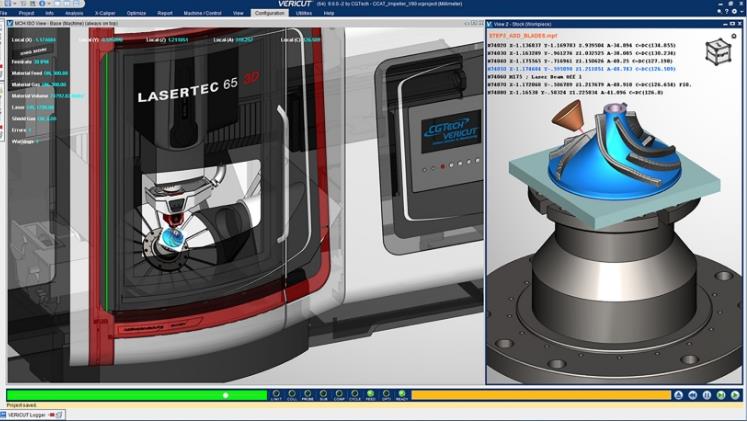Click View 2 window VERICUT icon
The image size is (747, 422).
(x=490, y=24)
